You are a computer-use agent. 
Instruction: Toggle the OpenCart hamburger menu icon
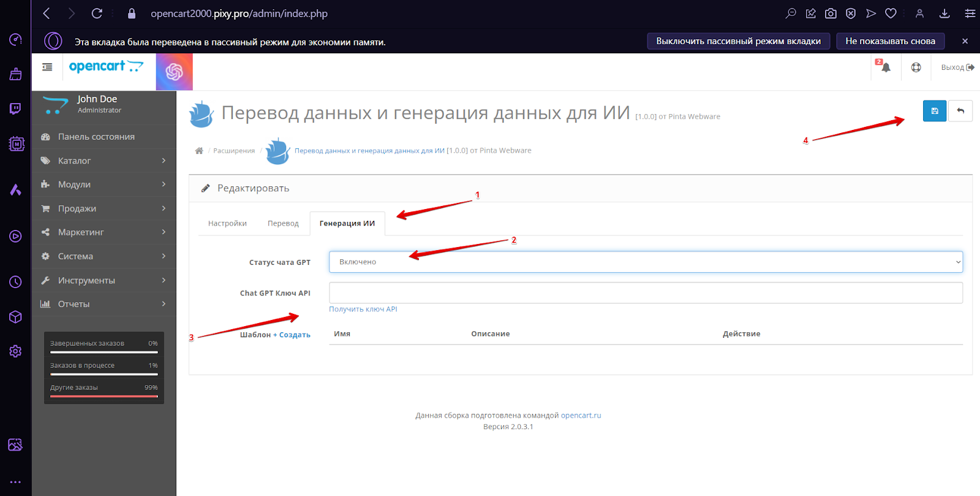47,67
